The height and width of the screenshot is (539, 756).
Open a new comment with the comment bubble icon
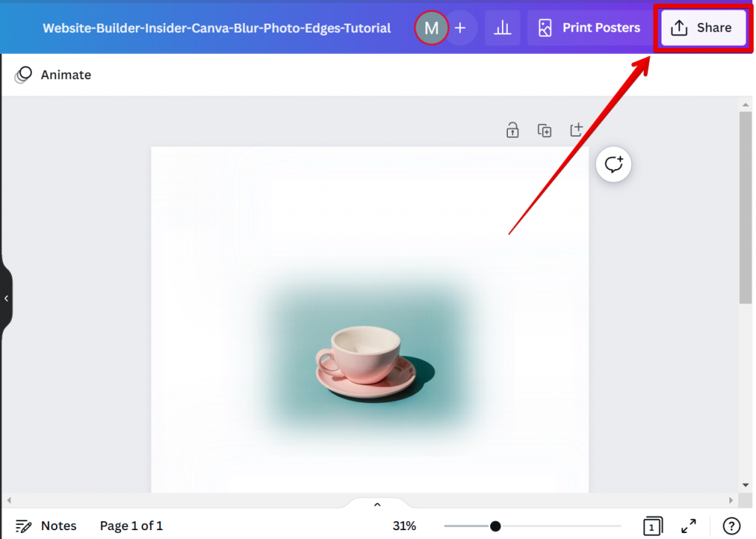tap(614, 164)
